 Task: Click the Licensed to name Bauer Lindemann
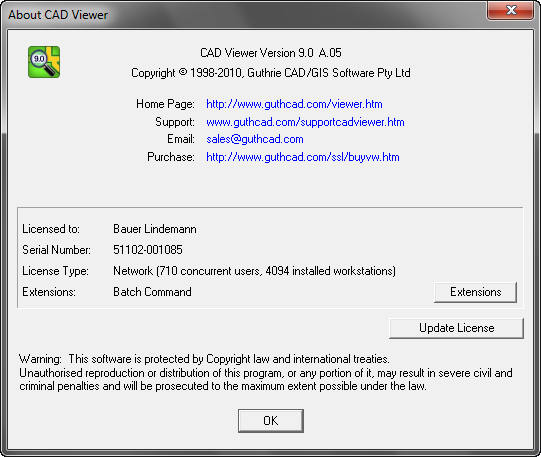pos(155,229)
